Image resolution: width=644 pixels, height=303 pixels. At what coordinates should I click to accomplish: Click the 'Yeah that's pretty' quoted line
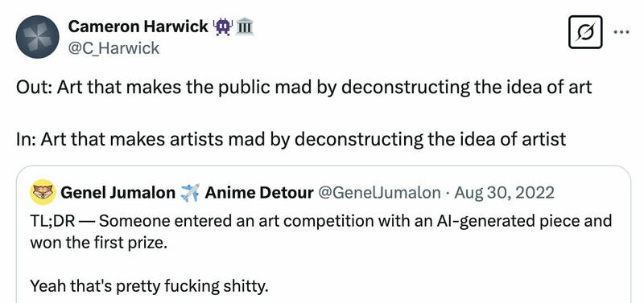[x=149, y=286]
